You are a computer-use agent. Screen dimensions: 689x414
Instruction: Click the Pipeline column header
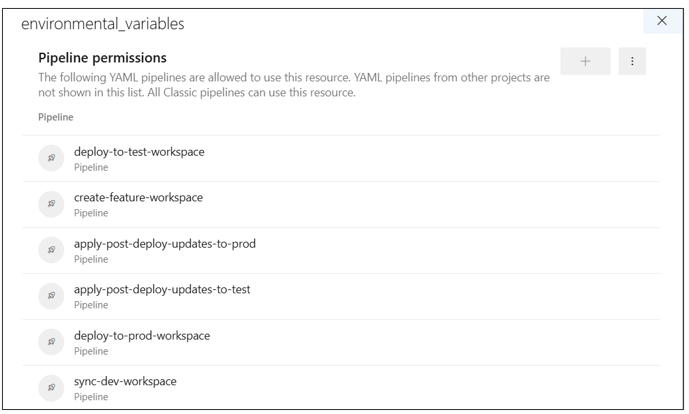point(56,117)
